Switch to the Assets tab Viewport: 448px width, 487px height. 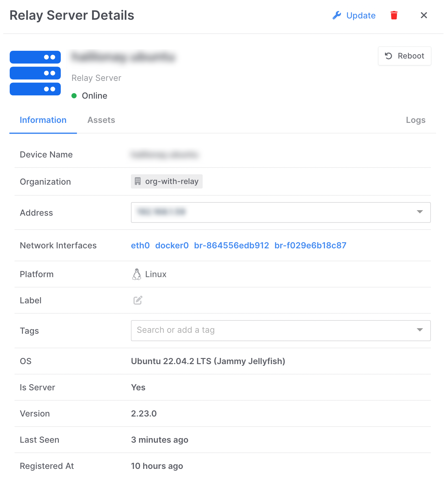tap(101, 120)
